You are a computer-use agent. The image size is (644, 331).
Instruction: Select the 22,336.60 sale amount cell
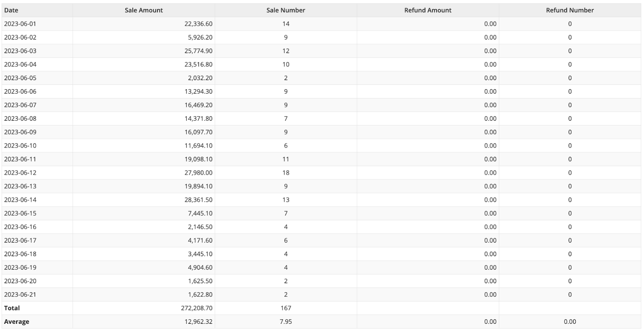coord(198,24)
